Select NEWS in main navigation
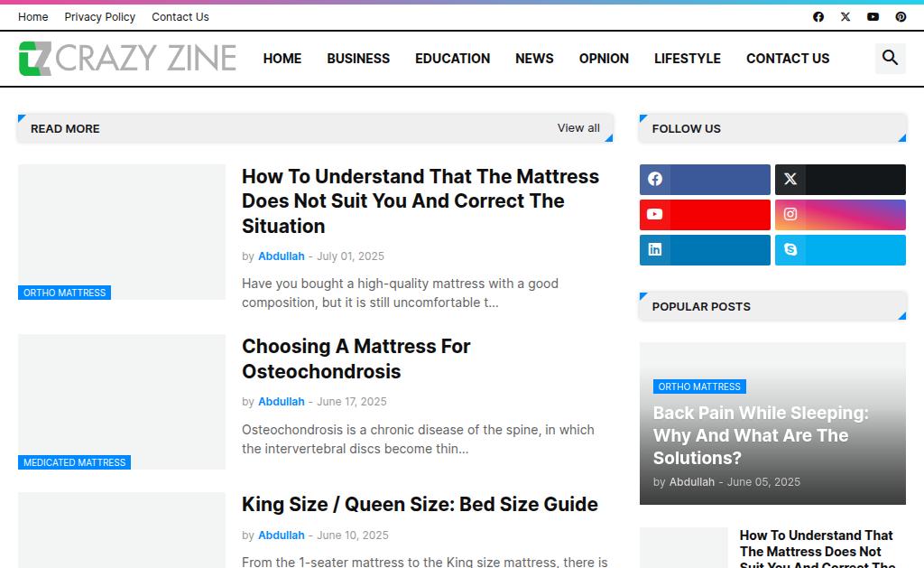The height and width of the screenshot is (568, 924). (x=534, y=59)
